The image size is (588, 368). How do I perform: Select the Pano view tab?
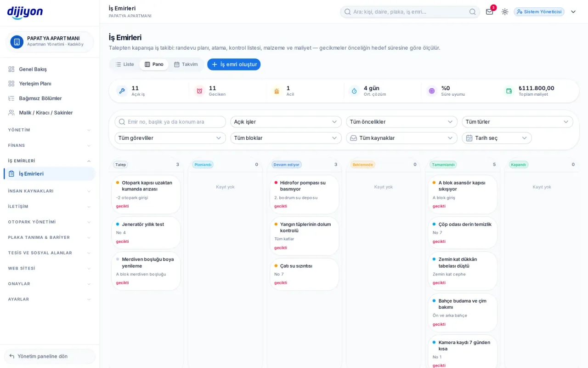point(154,64)
